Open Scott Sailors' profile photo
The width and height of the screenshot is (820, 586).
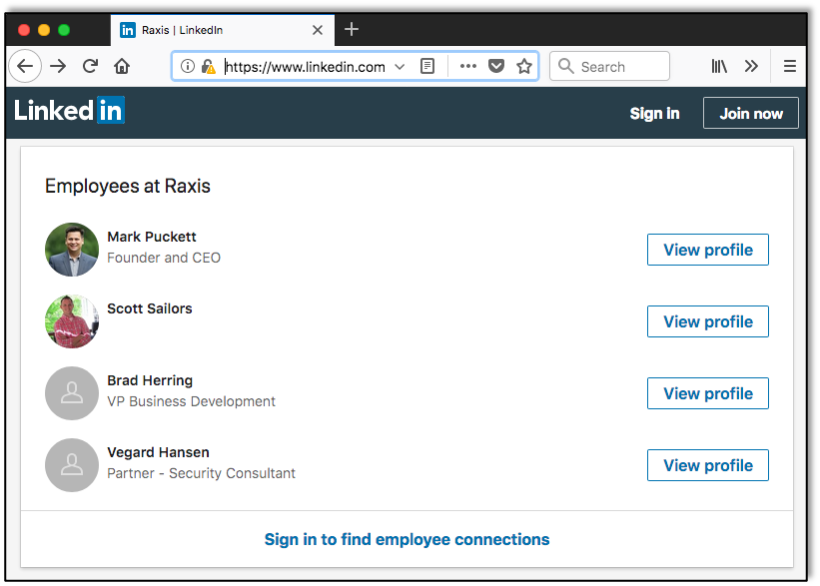pos(71,321)
